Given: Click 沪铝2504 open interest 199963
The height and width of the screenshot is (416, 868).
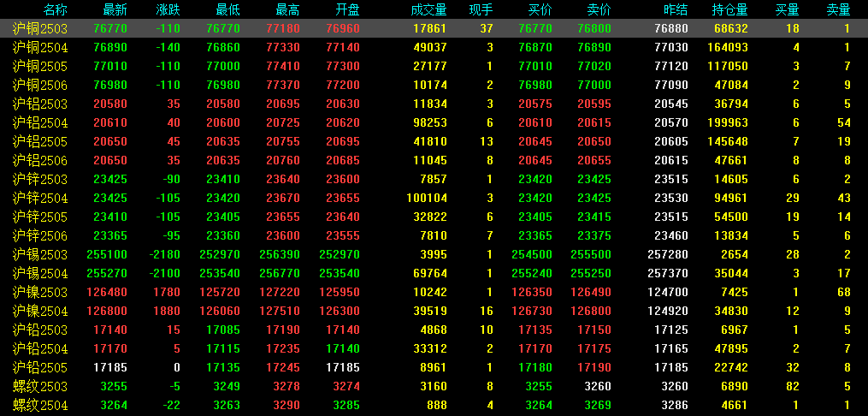Looking at the screenshot, I should [x=728, y=123].
